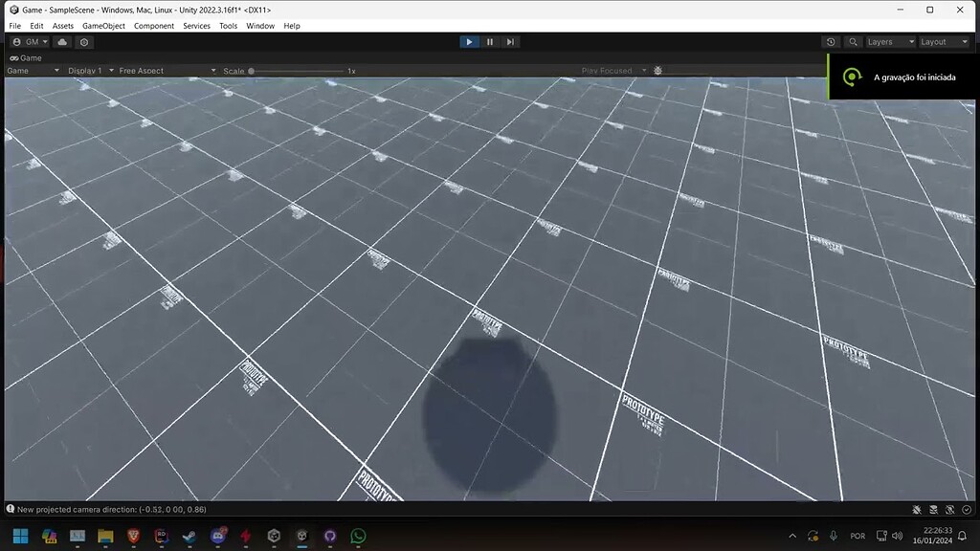Open the Free Aspect dropdown
Viewport: 980px width, 551px height.
click(163, 70)
